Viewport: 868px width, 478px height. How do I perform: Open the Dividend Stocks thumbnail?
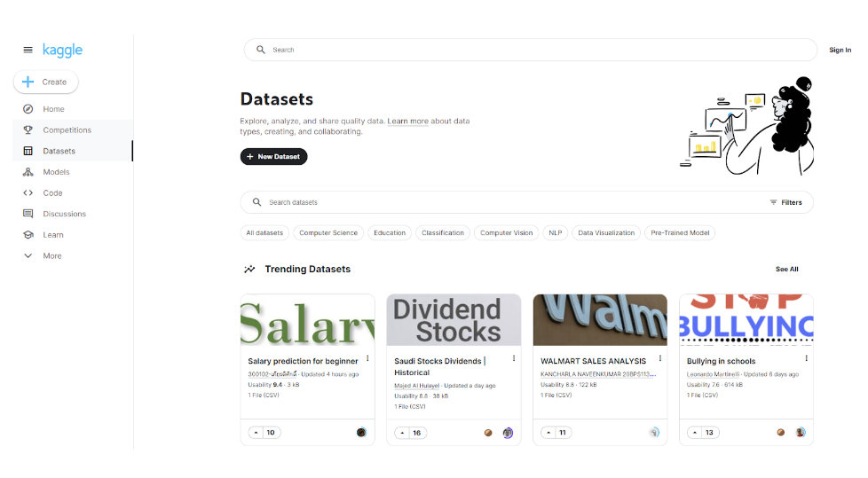(x=454, y=320)
